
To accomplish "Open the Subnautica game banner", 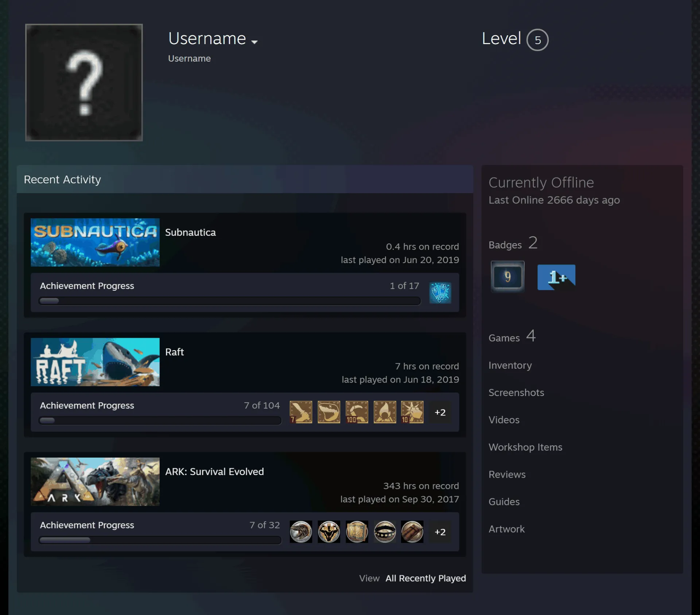I will (95, 242).
